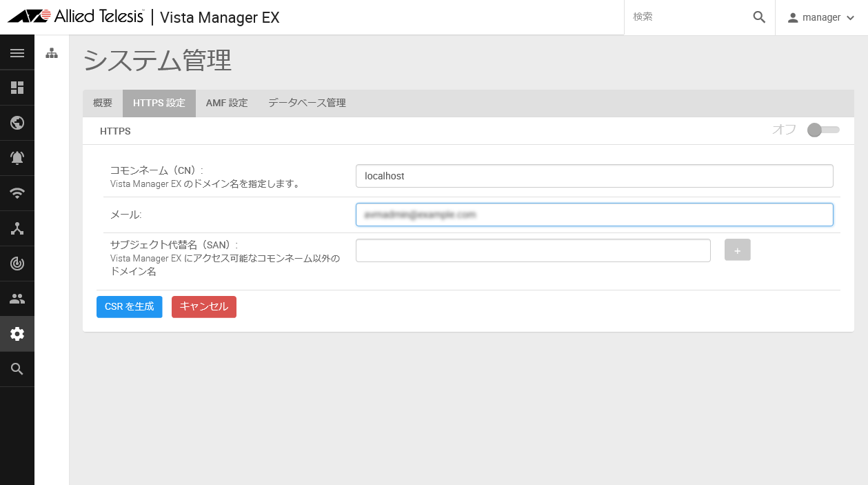Click the サブジェクト代替名（SAN） label
Screen dimensions: 868x485
point(174,244)
